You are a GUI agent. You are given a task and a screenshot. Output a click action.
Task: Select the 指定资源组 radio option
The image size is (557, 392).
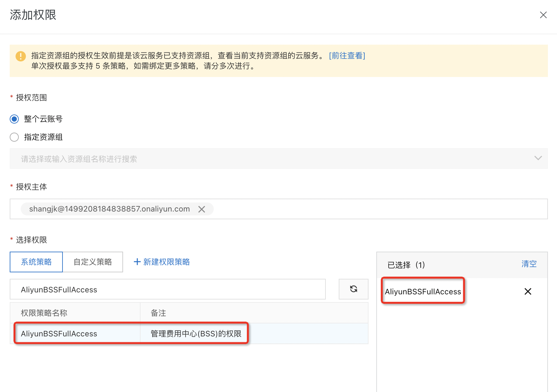14,137
